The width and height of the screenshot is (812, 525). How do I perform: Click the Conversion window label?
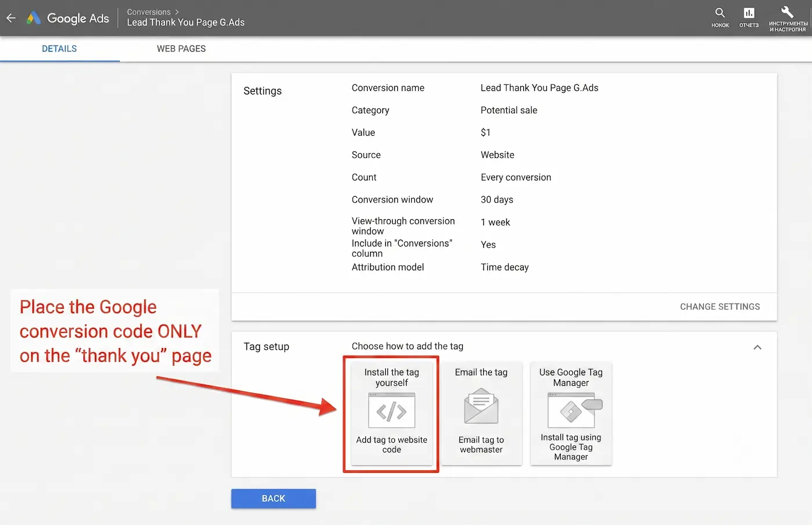[x=392, y=200]
